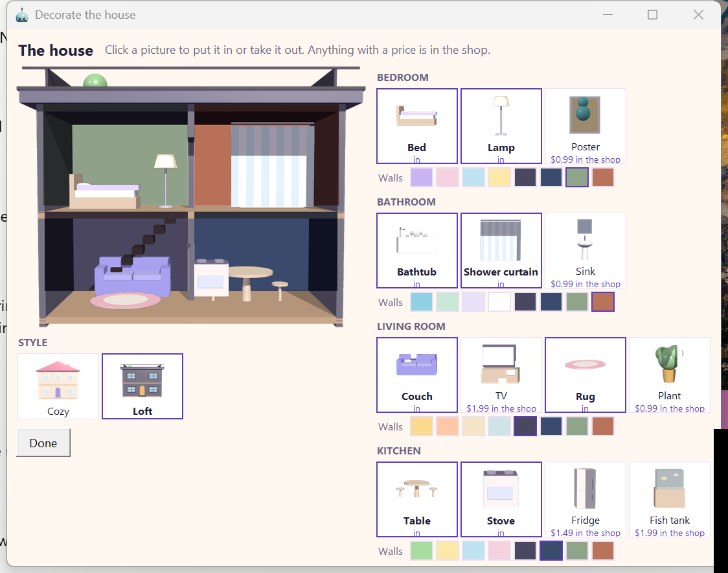Choose white bathroom walls swatch
Image resolution: width=728 pixels, height=573 pixels.
click(499, 302)
